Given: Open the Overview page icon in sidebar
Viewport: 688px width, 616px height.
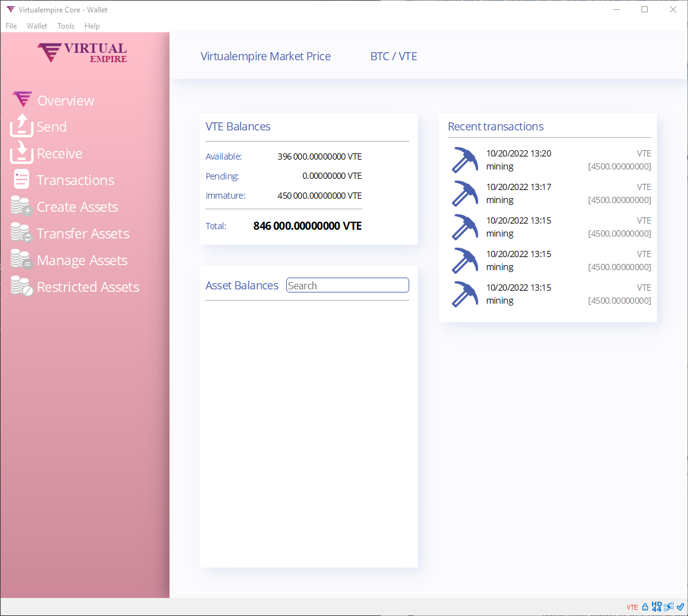Looking at the screenshot, I should [x=22, y=99].
